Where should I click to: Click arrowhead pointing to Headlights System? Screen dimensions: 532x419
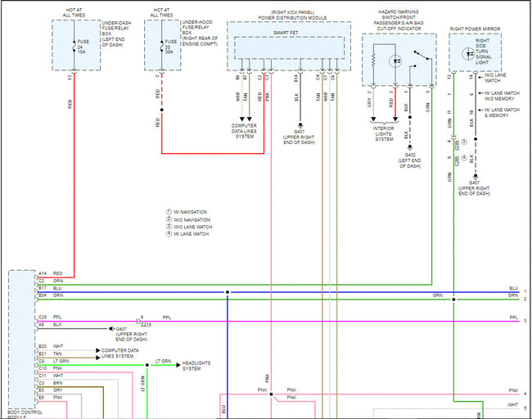pyautogui.click(x=178, y=365)
